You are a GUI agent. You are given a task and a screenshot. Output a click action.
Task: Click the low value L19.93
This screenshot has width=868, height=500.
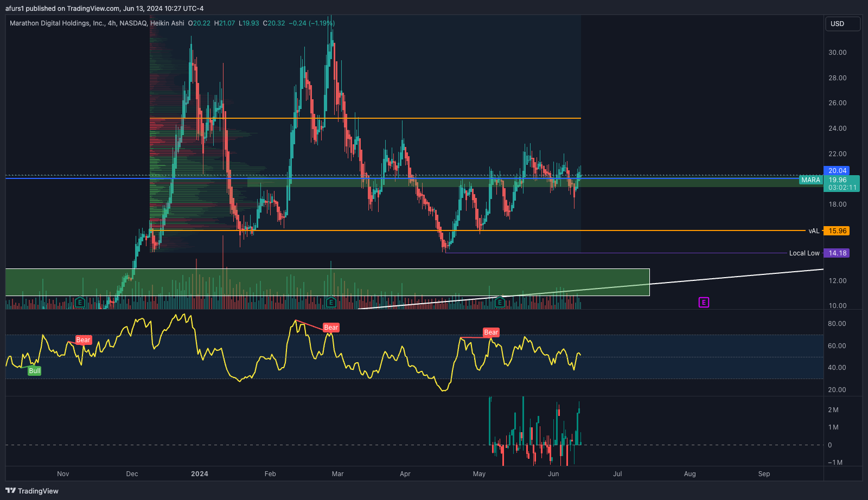point(249,23)
